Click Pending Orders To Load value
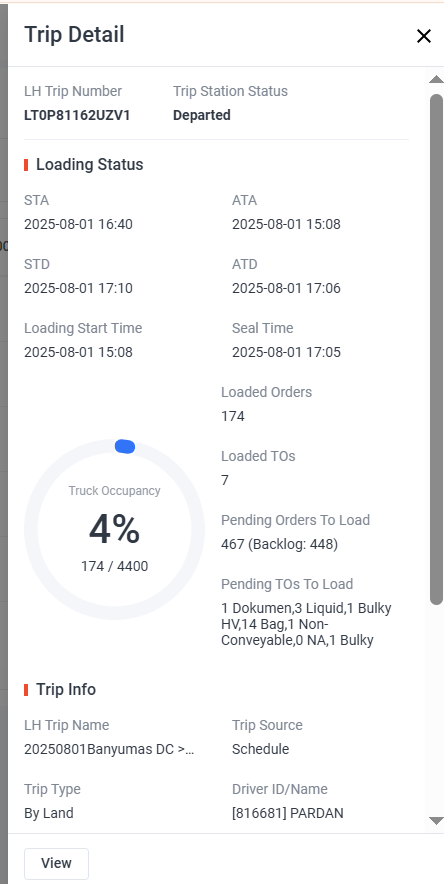The width and height of the screenshot is (444, 884). click(279, 544)
